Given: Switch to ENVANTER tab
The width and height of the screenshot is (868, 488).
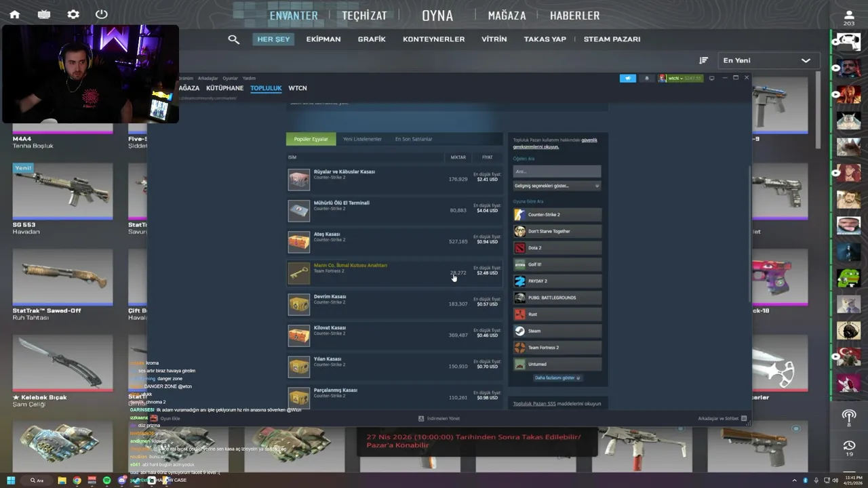Looking at the screenshot, I should coord(294,16).
